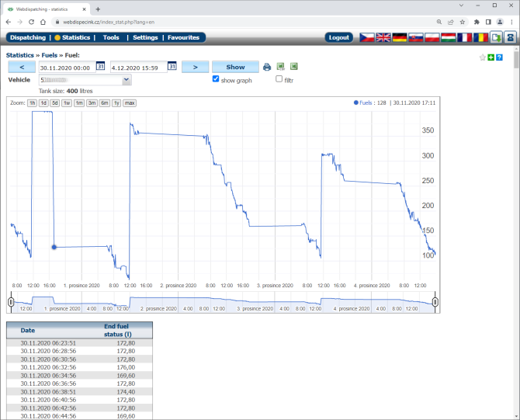Click the start date input field
The image size is (520, 420).
tap(67, 68)
